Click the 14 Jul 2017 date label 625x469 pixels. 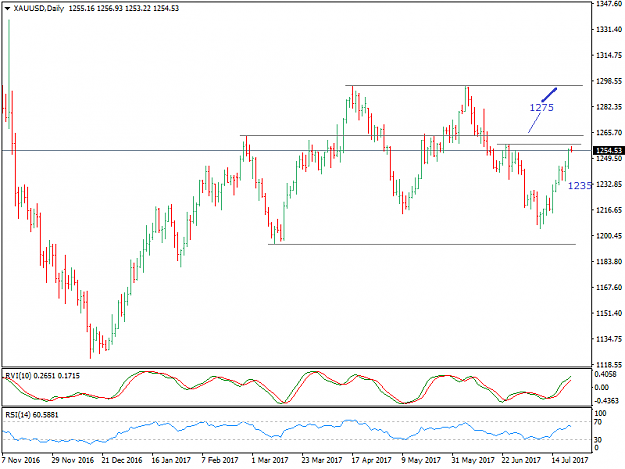[x=569, y=460]
